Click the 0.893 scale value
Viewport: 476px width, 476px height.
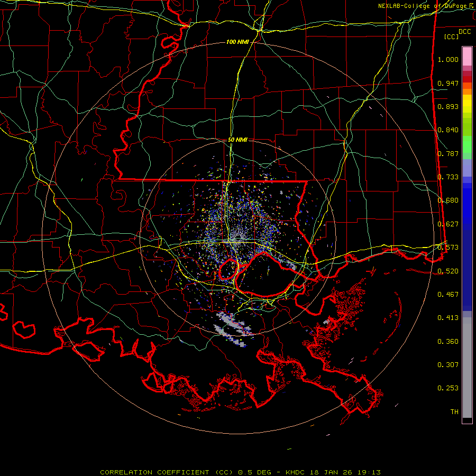tap(448, 106)
